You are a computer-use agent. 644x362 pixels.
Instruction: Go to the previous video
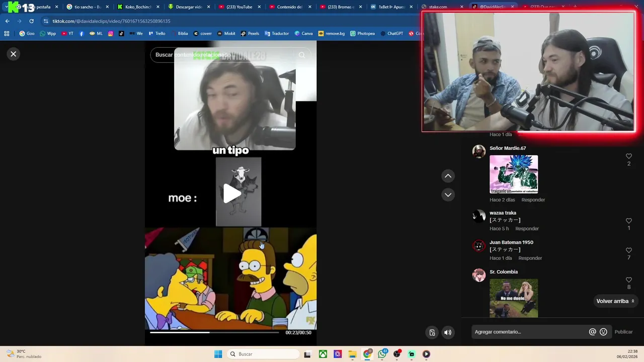pos(448,176)
